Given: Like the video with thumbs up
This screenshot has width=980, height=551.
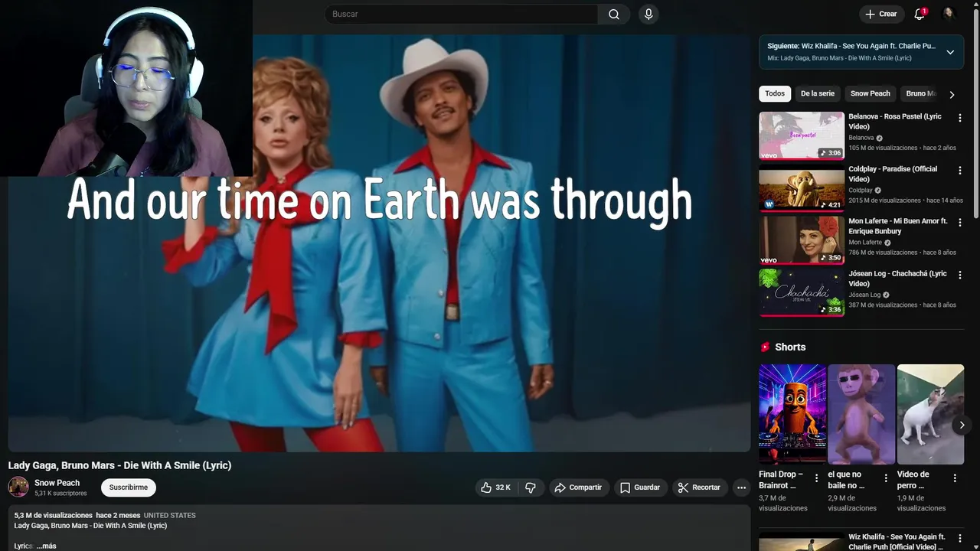Looking at the screenshot, I should tap(495, 487).
